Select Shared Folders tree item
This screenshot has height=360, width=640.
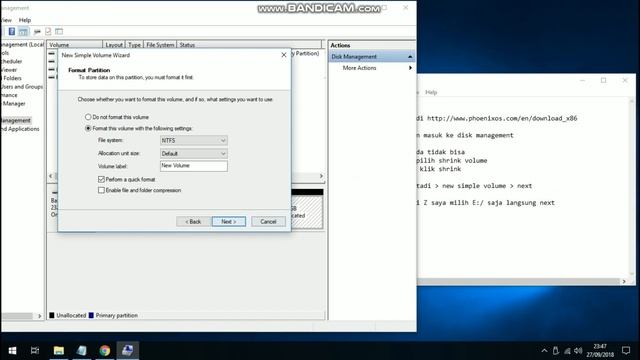pos(11,78)
